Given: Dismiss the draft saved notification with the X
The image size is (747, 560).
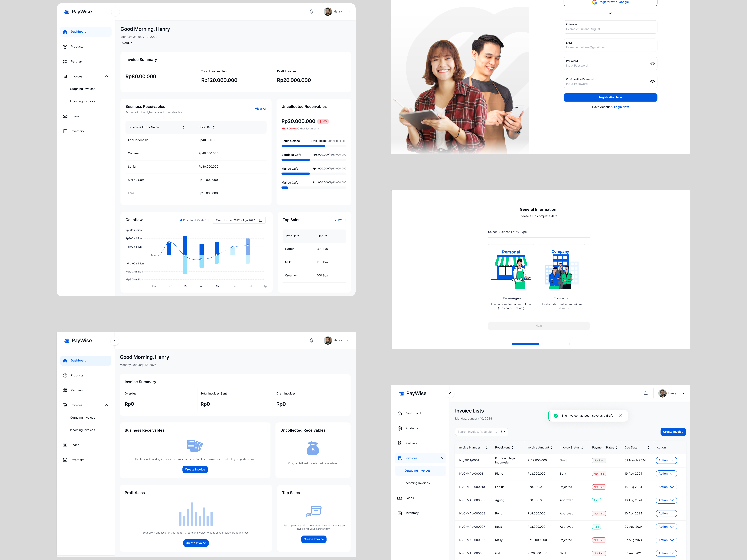Looking at the screenshot, I should coord(620,416).
